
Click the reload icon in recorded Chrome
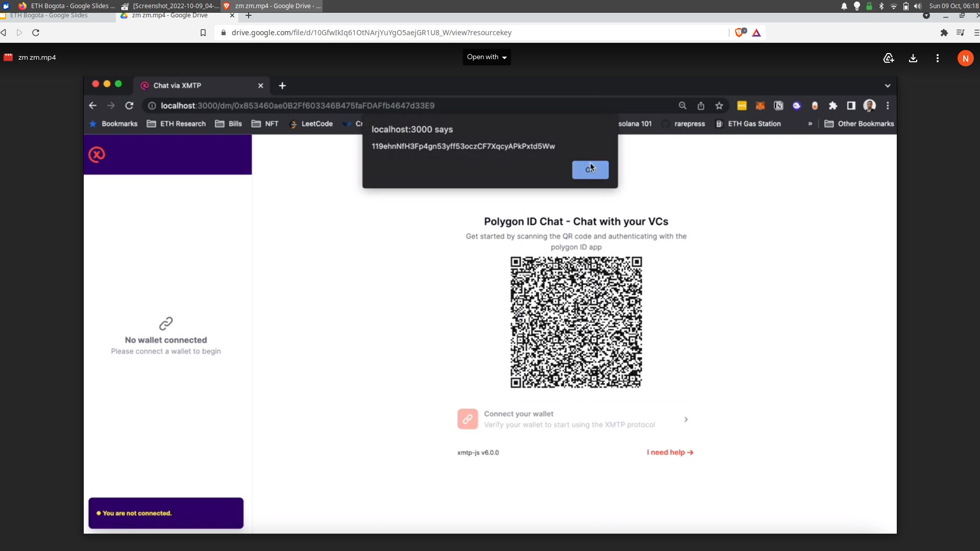129,106
